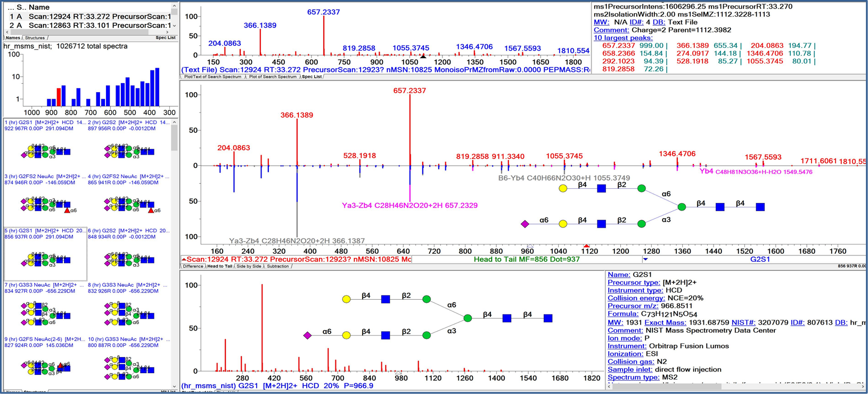The width and height of the screenshot is (868, 394).
Task: Switch to the Difference comparison tab
Action: [193, 266]
